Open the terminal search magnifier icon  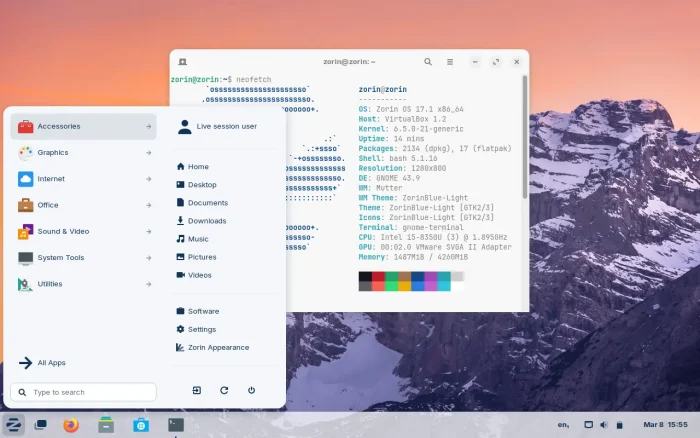428,62
